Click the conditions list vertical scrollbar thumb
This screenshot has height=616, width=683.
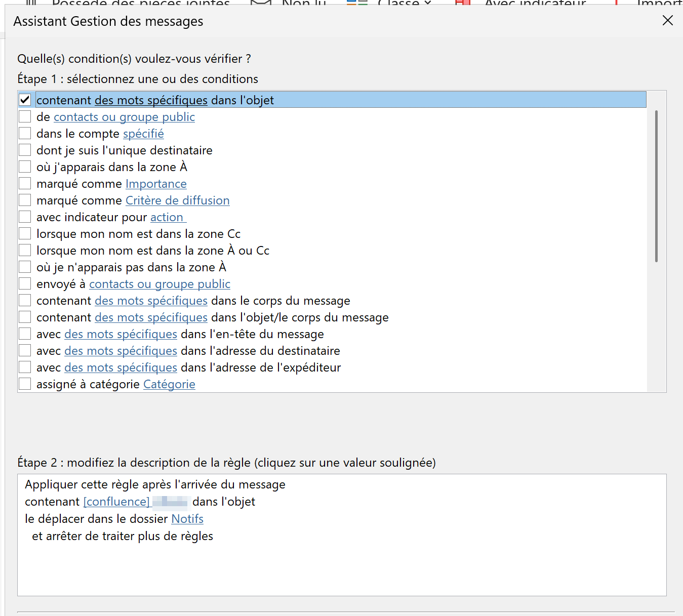656,186
